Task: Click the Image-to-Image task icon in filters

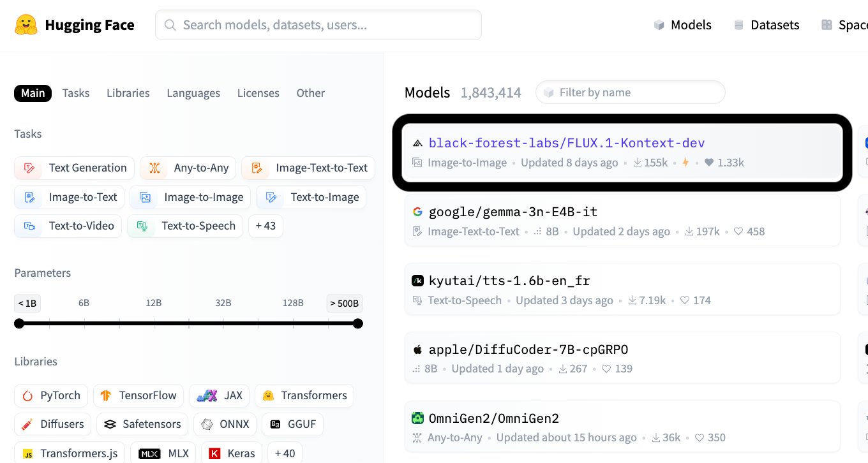Action: click(x=145, y=197)
